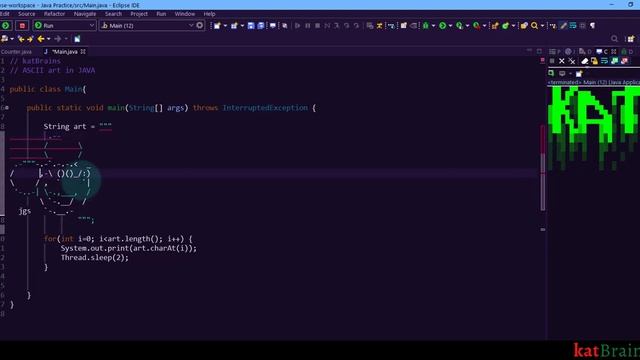Viewport: 640px width, 360px height.
Task: Click the New file toolbar icon
Action: pyautogui.click(x=217, y=26)
